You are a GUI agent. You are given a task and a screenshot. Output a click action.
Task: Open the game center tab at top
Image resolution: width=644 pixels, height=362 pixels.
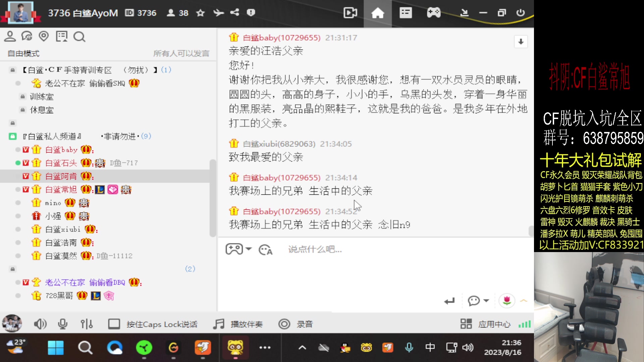(x=433, y=13)
